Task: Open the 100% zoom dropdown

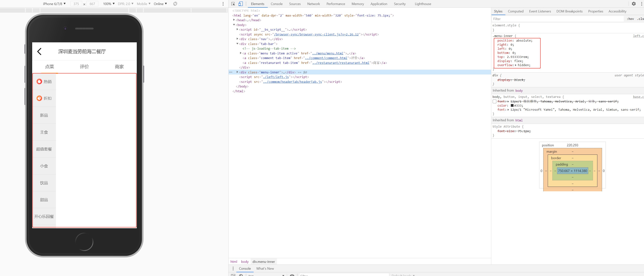Action: point(109,4)
